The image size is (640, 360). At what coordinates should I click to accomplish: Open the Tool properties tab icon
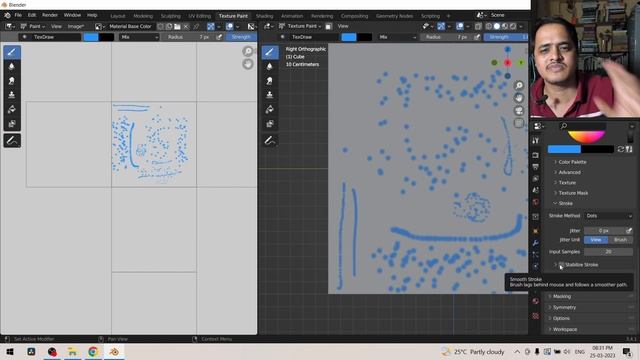(x=536, y=141)
